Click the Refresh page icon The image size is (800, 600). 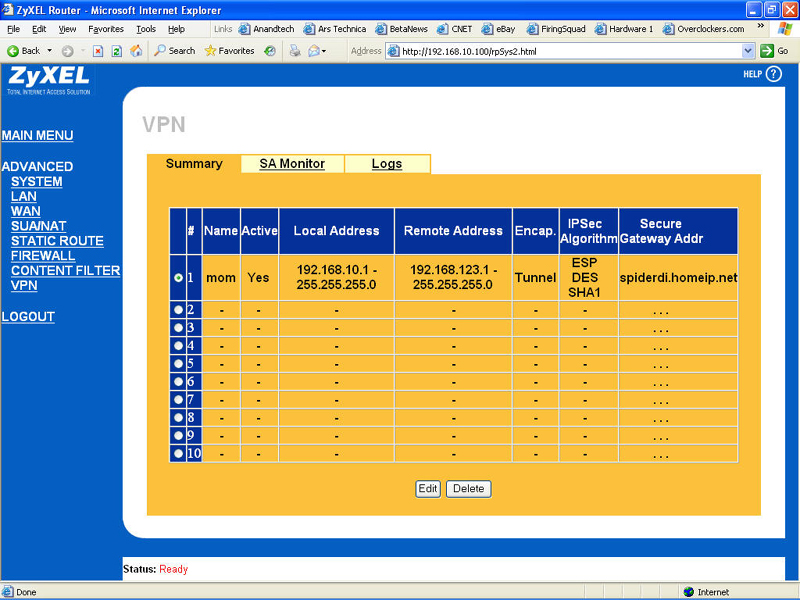[x=117, y=51]
